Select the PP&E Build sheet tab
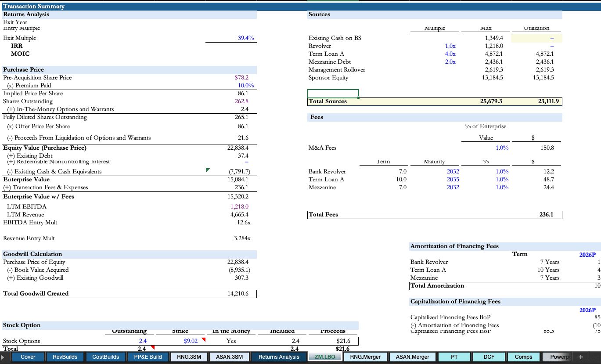This screenshot has height=364, width=601. tap(148, 357)
